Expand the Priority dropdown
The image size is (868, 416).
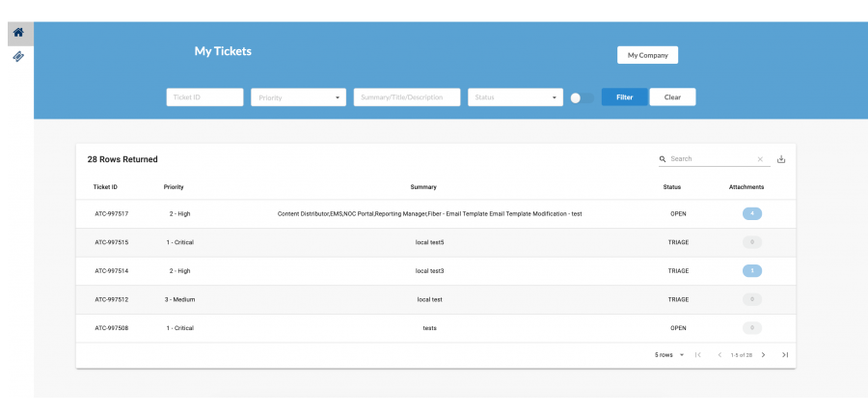(298, 97)
